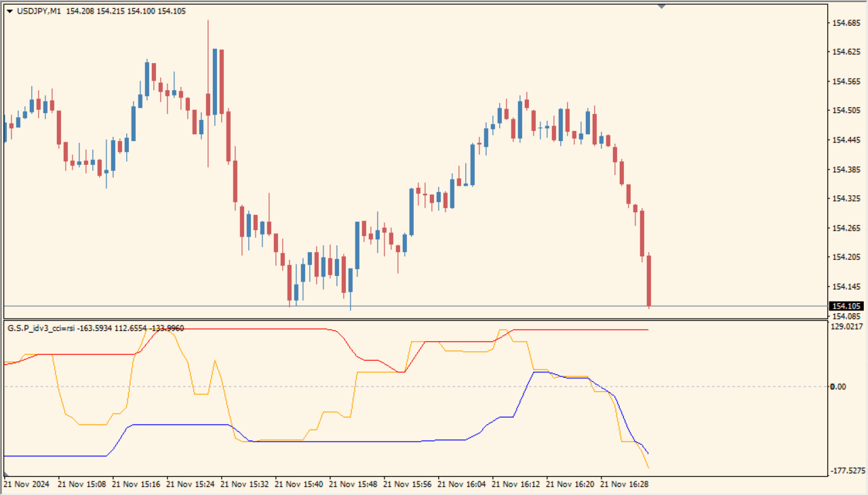Click the 0.00 indicator zero level label

[839, 387]
